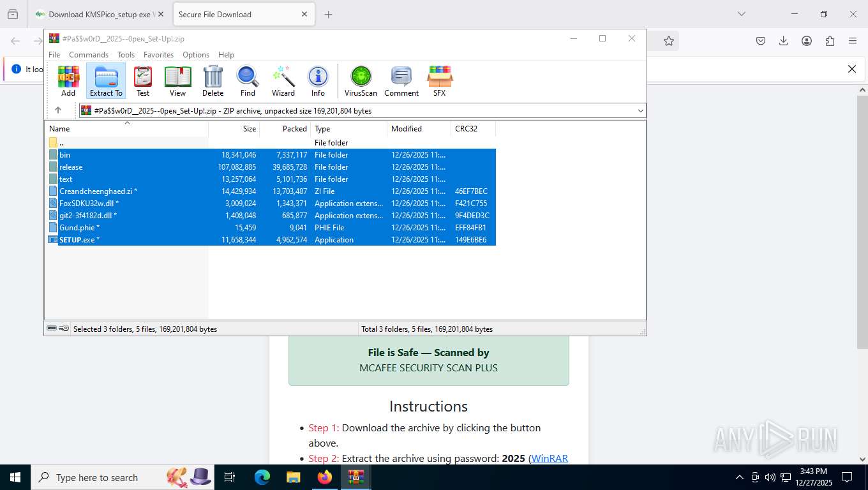Expand the archive path dropdown
This screenshot has height=490, width=868.
pyautogui.click(x=640, y=110)
